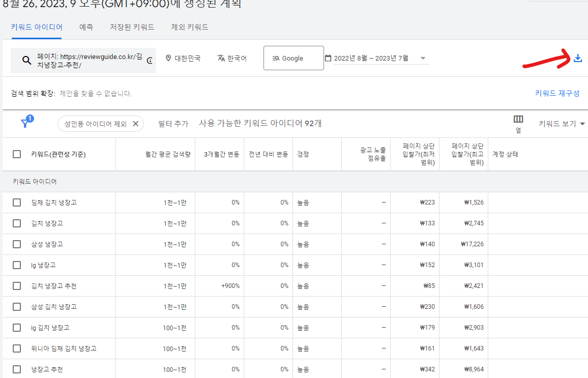Viewport: 588px width, 378px height.
Task: Click the 필터 추가 option
Action: tap(172, 123)
